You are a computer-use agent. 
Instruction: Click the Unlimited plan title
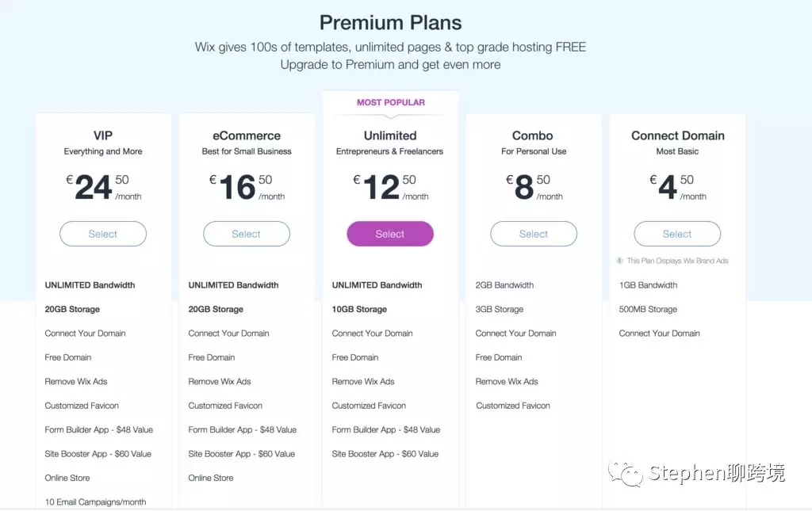pos(389,135)
